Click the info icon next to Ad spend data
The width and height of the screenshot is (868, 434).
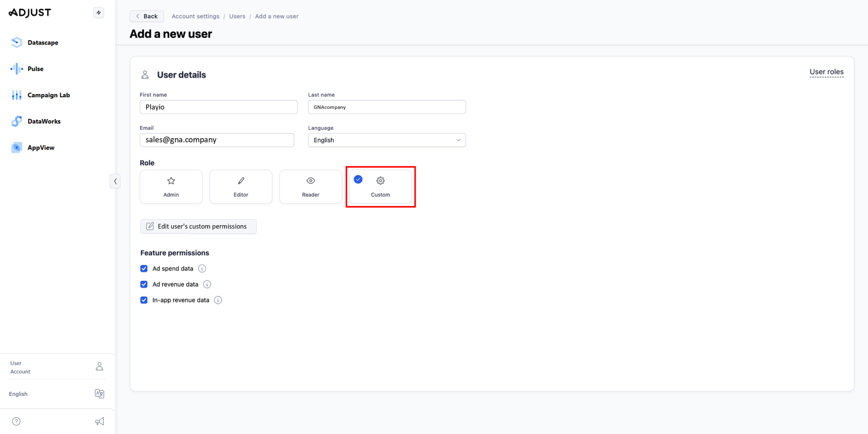click(x=202, y=269)
